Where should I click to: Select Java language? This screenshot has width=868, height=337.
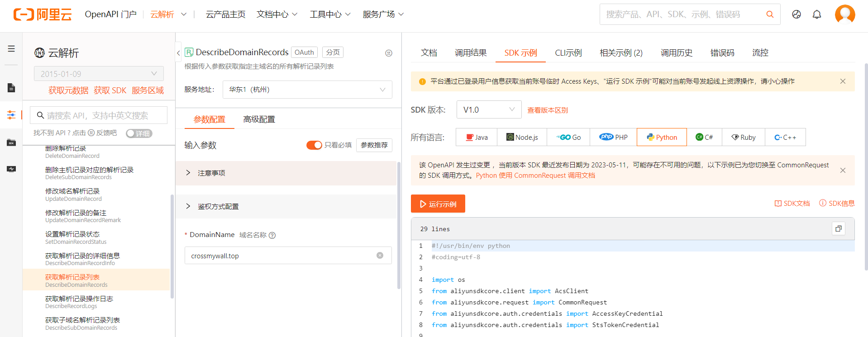click(x=477, y=137)
